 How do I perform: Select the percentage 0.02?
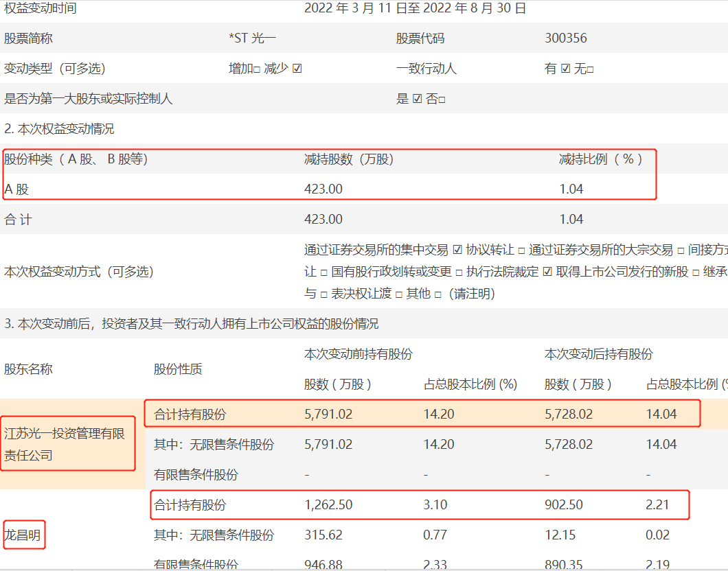coord(657,535)
